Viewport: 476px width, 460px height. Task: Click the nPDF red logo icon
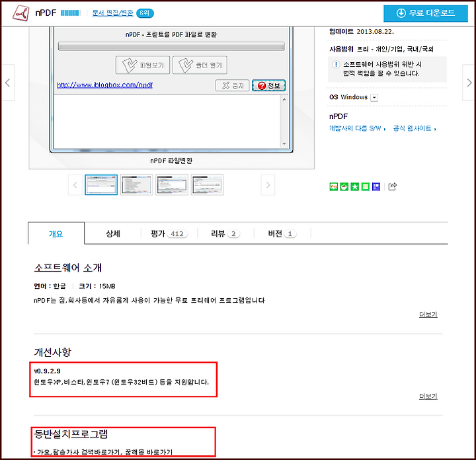[20, 13]
